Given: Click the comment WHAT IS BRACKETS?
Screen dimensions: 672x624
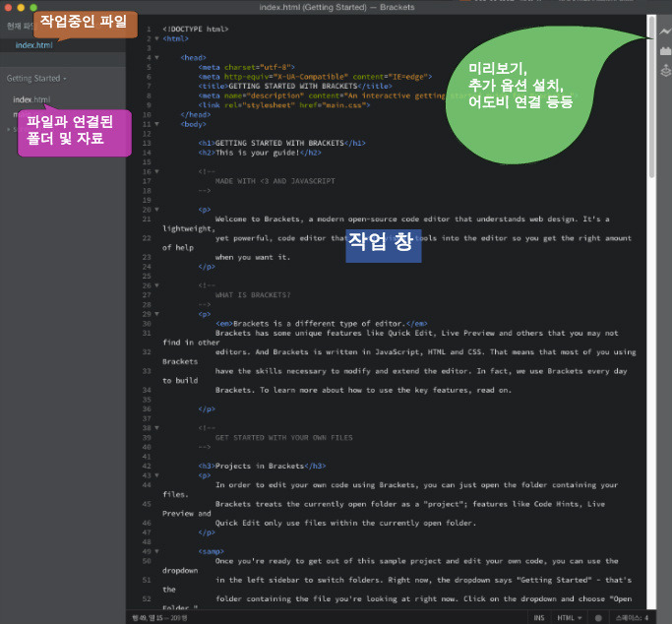Looking at the screenshot, I should 253,295.
